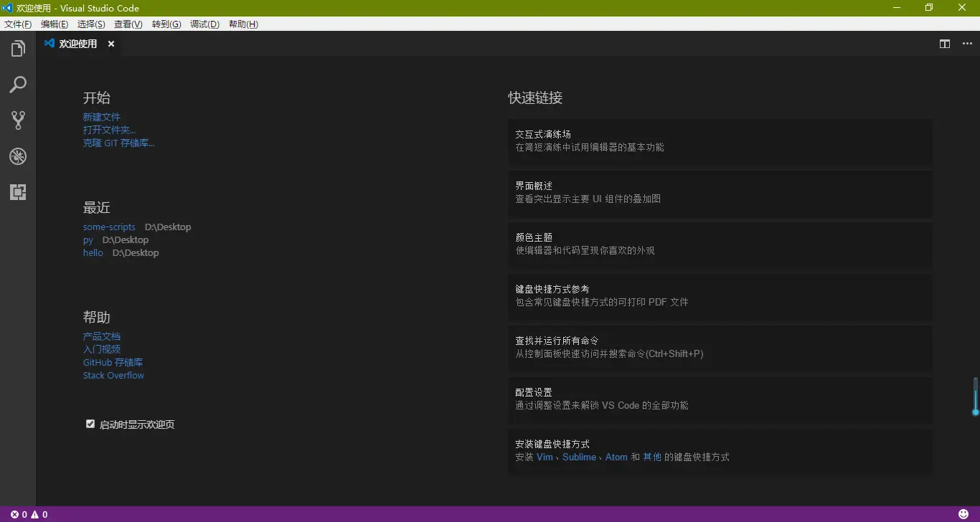Open the 编辑(E) menu
This screenshot has height=522, width=980.
pos(55,24)
